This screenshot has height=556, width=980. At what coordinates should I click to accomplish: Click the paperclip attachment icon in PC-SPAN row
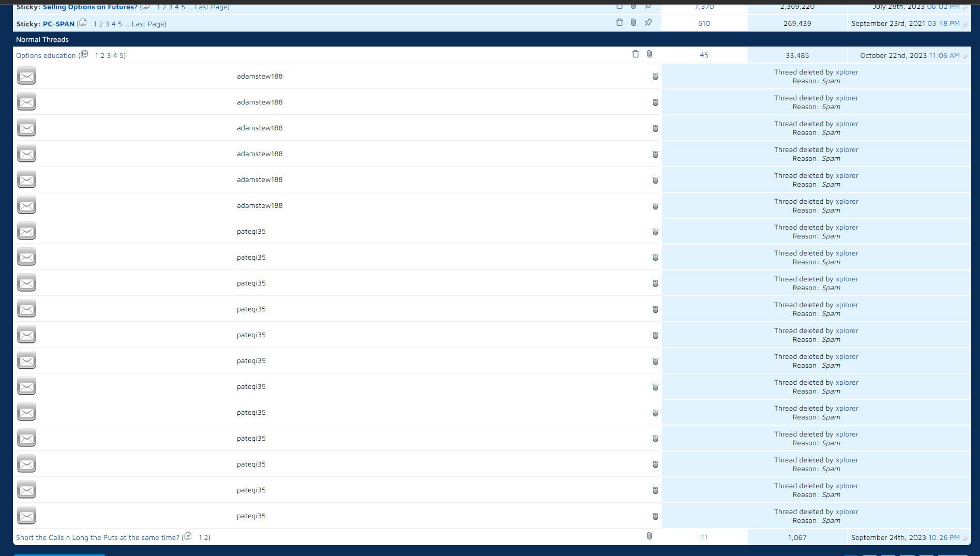click(634, 22)
